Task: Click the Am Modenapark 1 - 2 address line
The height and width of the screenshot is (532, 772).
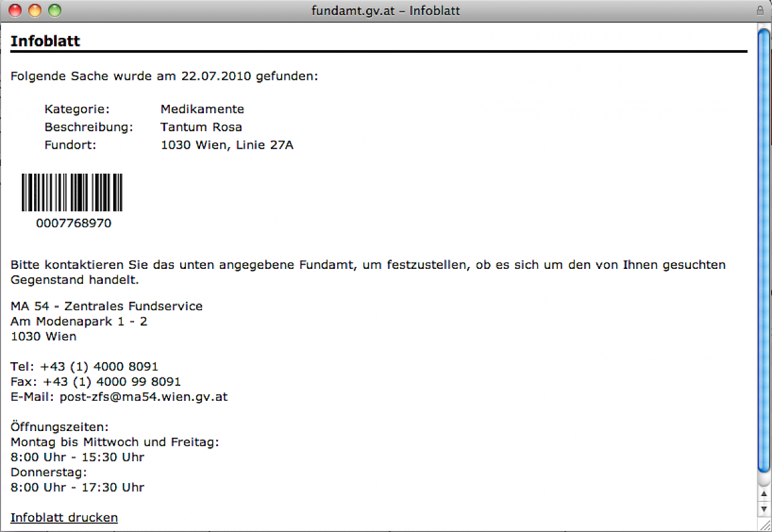Action: 79,321
